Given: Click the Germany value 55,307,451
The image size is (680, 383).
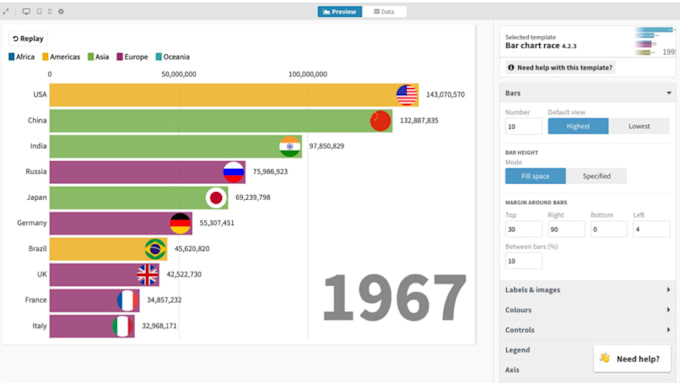Looking at the screenshot, I should pyautogui.click(x=217, y=223).
